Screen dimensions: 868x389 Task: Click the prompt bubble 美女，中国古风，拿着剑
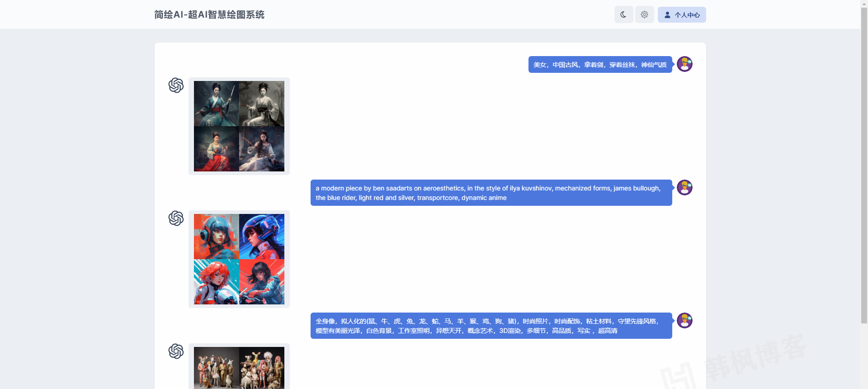600,65
